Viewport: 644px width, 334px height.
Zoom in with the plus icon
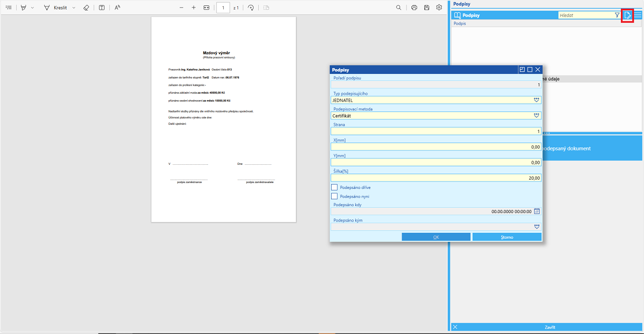(x=194, y=8)
